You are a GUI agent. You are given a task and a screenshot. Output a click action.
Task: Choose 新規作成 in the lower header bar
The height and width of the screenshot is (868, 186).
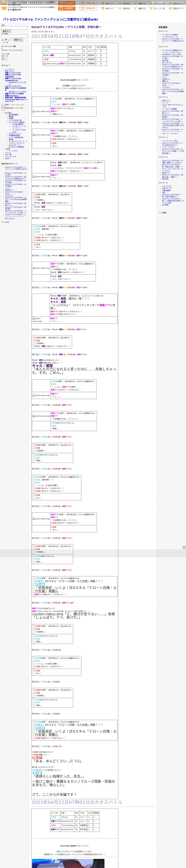(x=124, y=8)
